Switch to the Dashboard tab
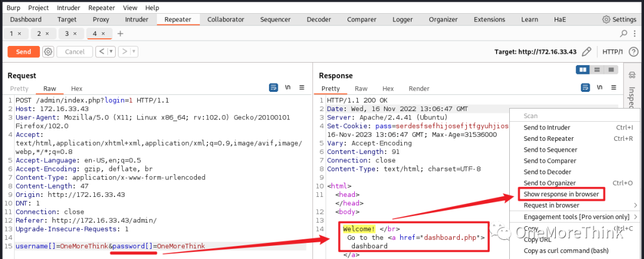The width and height of the screenshot is (644, 259). [x=26, y=19]
